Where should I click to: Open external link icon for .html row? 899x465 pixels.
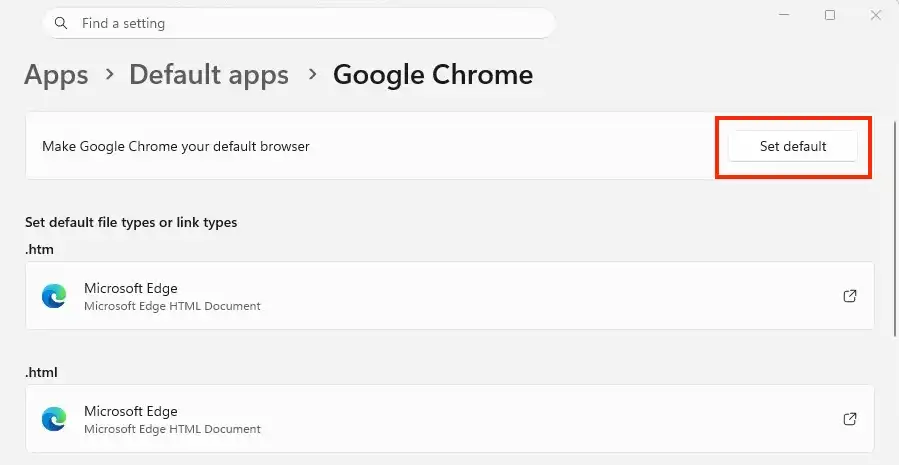[x=850, y=419]
